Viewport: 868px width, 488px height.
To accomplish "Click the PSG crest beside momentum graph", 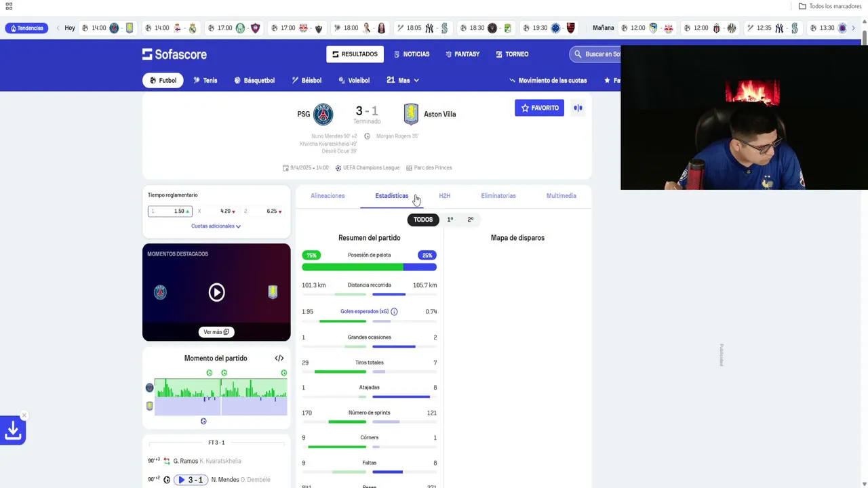I will (x=150, y=388).
